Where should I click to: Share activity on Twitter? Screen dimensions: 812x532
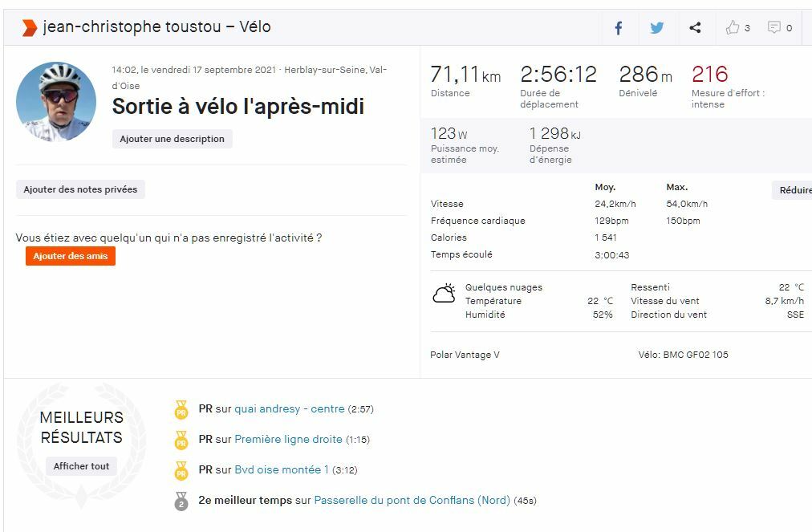(657, 28)
